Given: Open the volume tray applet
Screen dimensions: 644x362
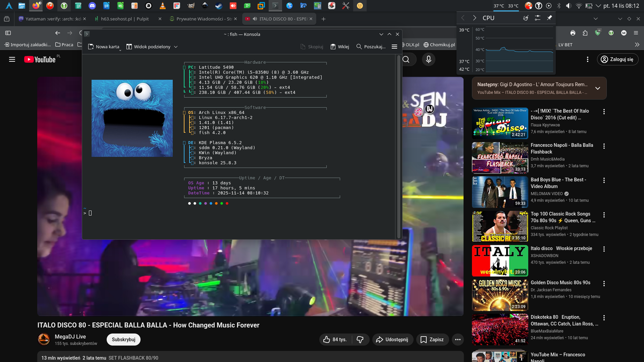Looking at the screenshot, I should pyautogui.click(x=569, y=6).
